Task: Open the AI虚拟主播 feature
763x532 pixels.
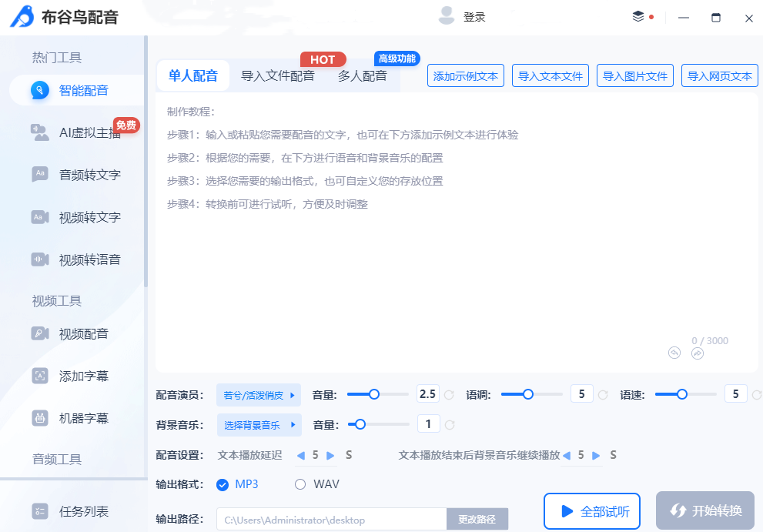Action: [69, 132]
